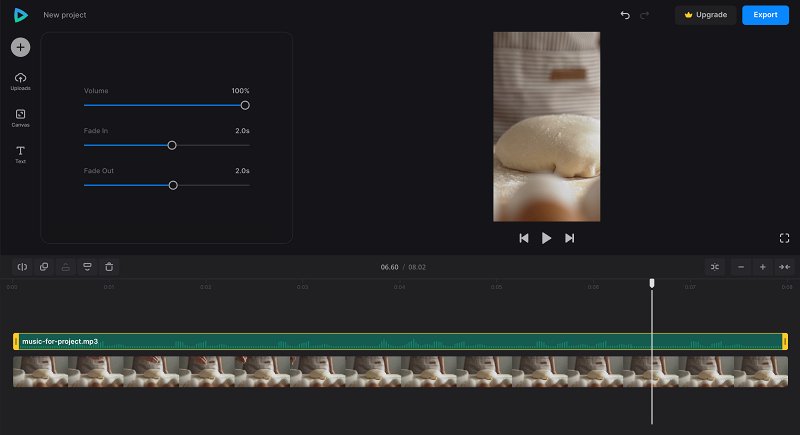The image size is (800, 435).
Task: Zoom out the timeline
Action: point(741,267)
